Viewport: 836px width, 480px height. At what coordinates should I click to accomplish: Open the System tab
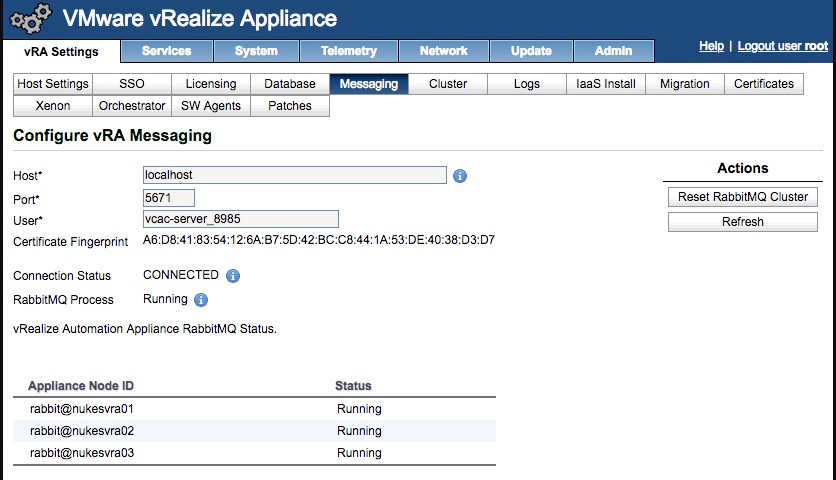click(256, 51)
